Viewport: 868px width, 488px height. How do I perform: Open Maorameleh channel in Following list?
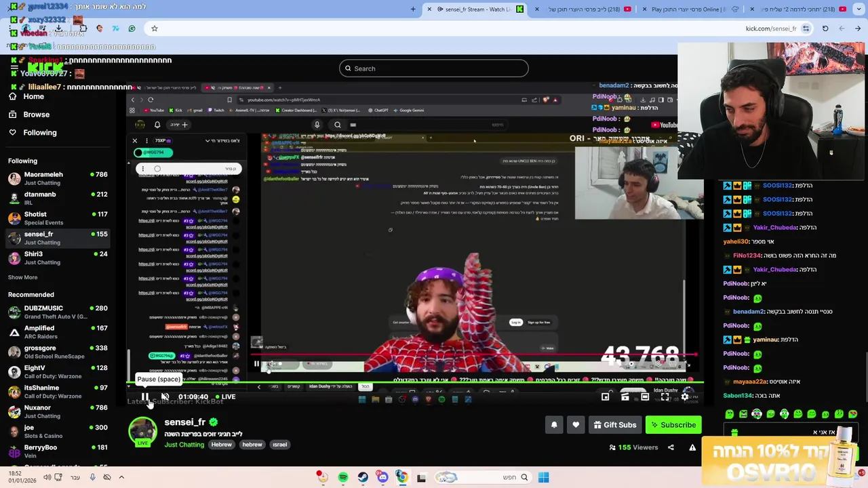(x=58, y=178)
